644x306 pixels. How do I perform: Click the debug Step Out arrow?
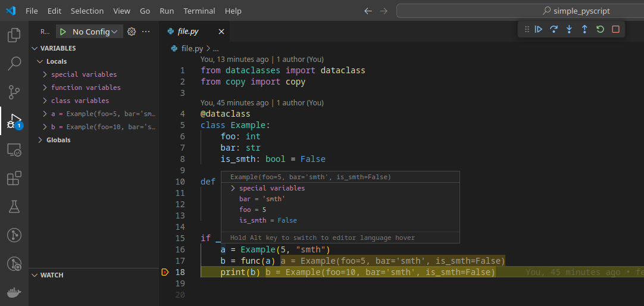[x=584, y=29]
